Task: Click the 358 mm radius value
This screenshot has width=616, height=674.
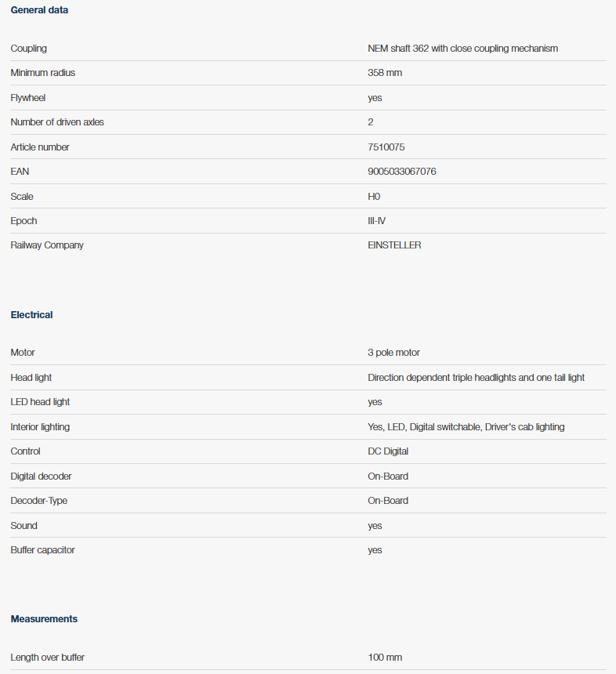Action: 385,73
